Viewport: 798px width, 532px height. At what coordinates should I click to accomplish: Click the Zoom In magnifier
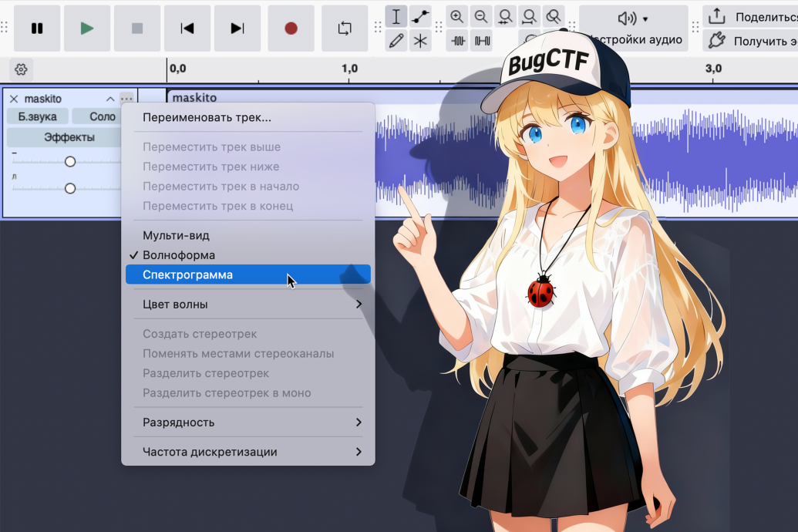pyautogui.click(x=457, y=17)
